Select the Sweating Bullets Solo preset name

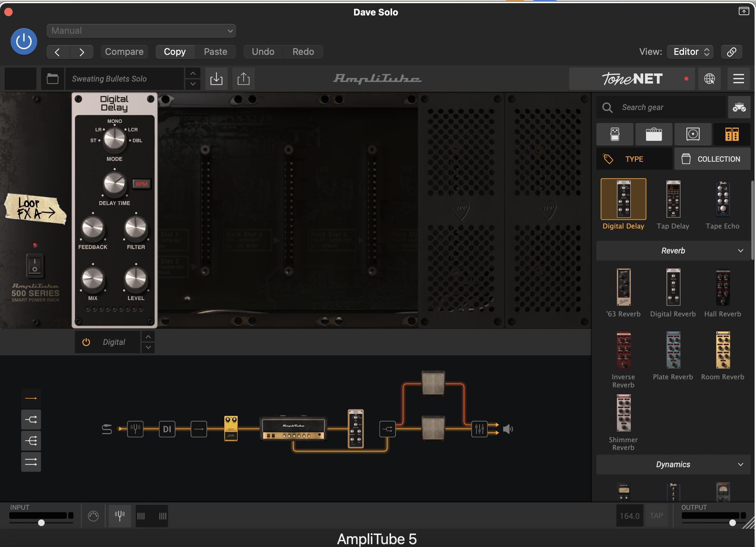click(x=124, y=79)
